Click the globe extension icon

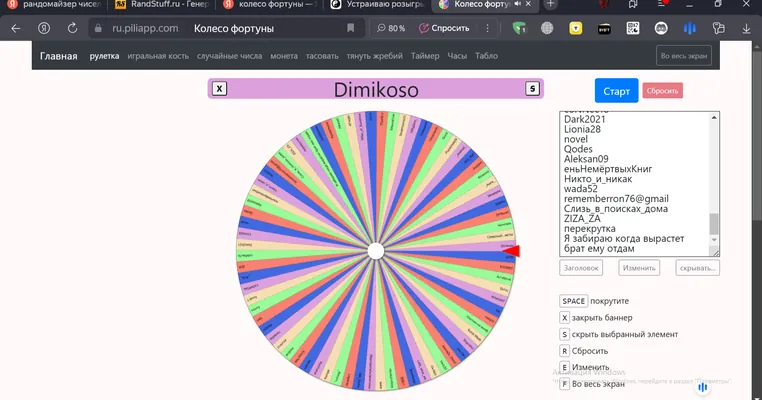pos(547,28)
